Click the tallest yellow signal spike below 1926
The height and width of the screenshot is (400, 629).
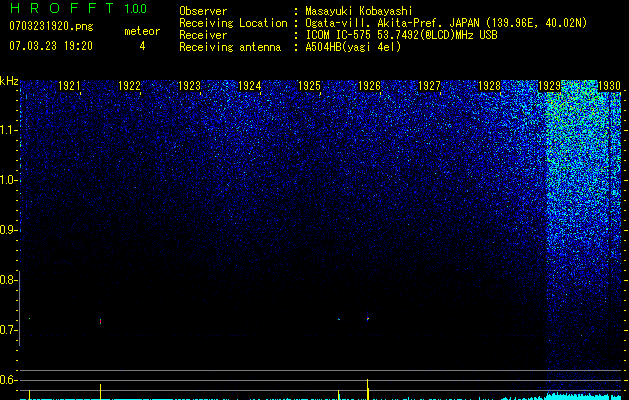(368, 389)
